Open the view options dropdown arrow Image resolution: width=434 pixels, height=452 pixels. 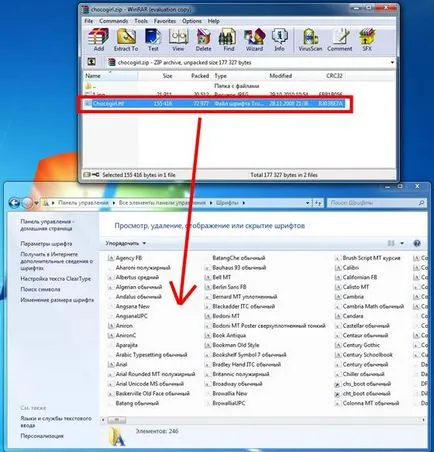402,243
